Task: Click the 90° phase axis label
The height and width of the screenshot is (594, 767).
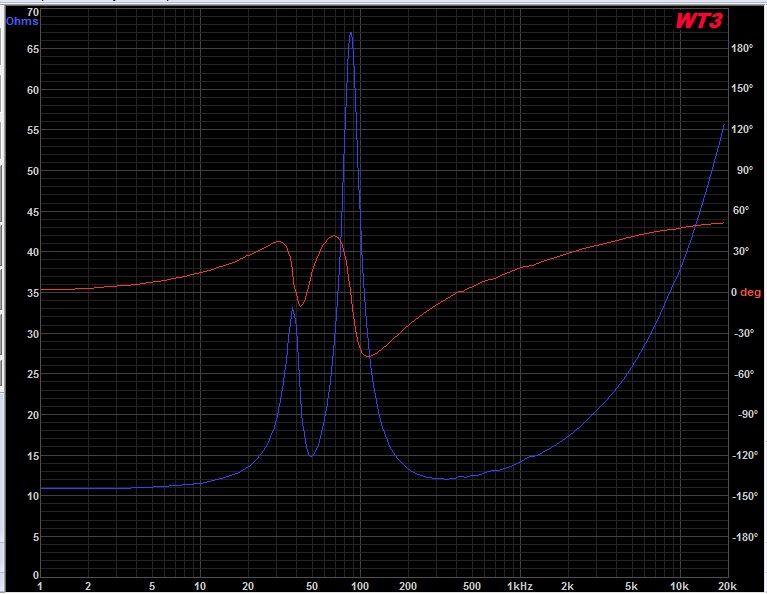Action: pos(745,170)
